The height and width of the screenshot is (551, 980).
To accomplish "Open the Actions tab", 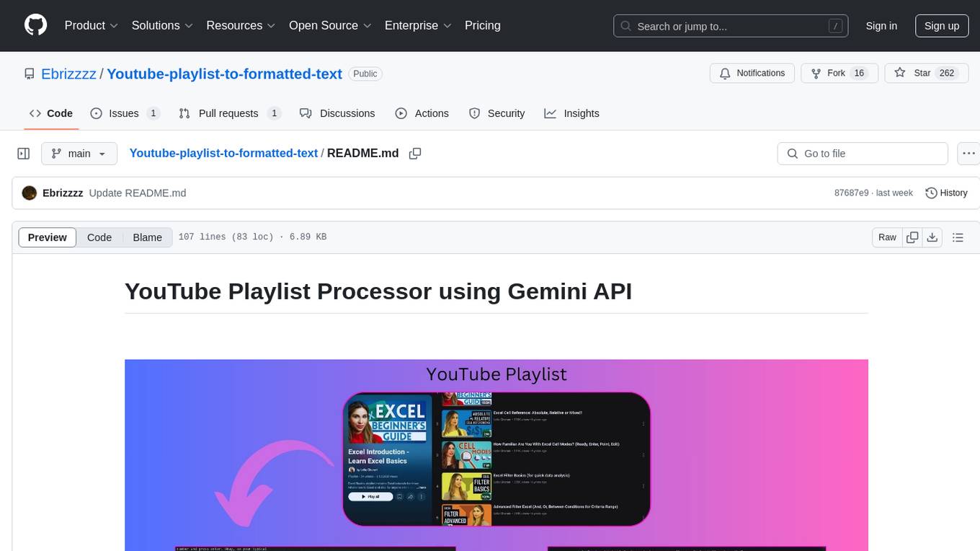I will click(422, 113).
